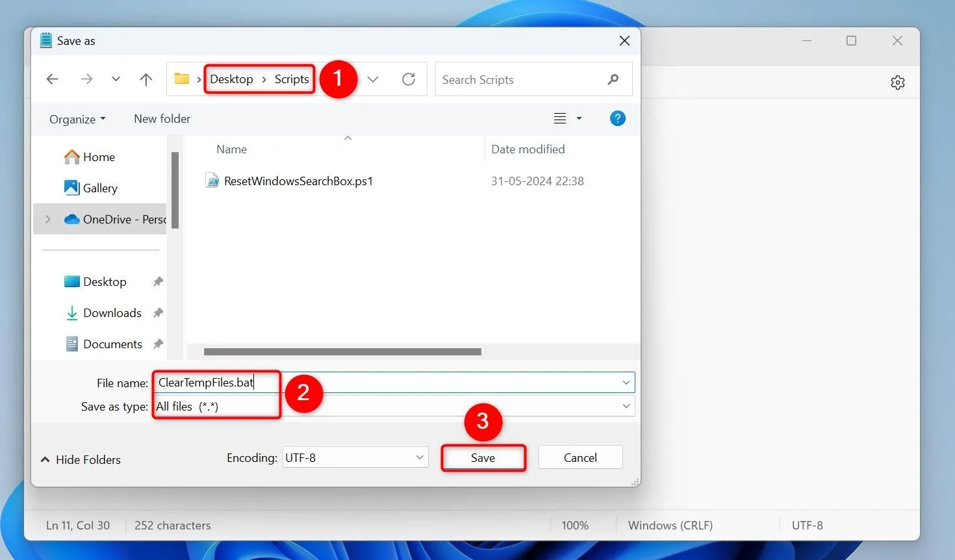
Task: Open Notepad settings via gear icon
Action: pyautogui.click(x=897, y=82)
